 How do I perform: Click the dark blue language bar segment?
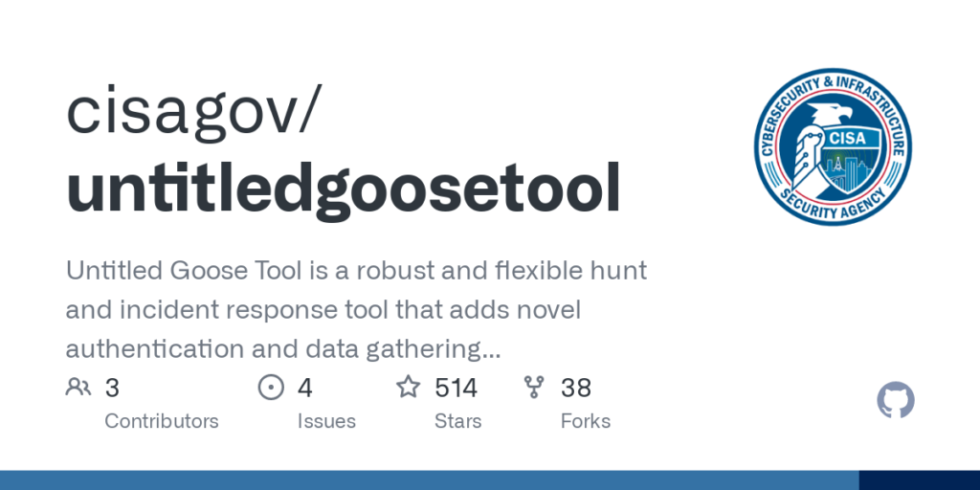(x=919, y=479)
